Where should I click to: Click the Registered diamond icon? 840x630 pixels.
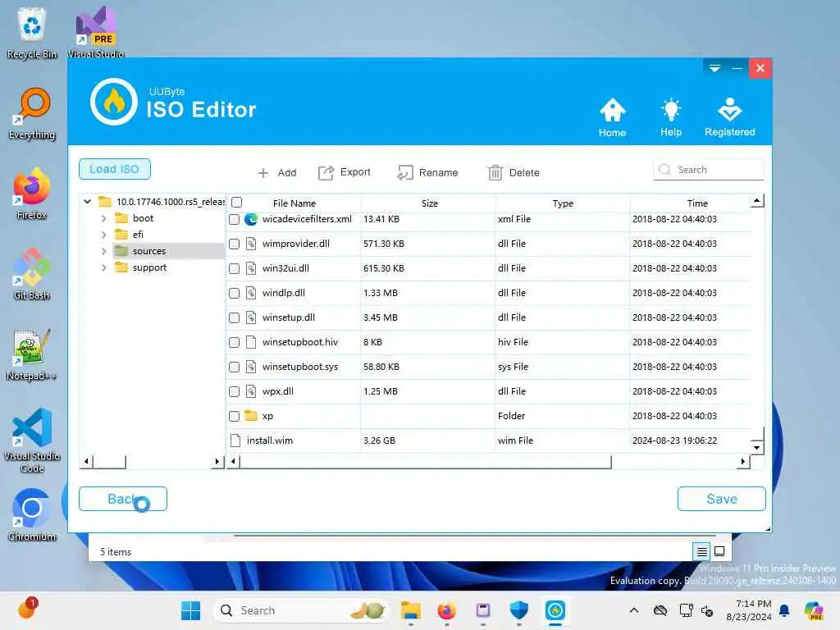[x=729, y=117]
